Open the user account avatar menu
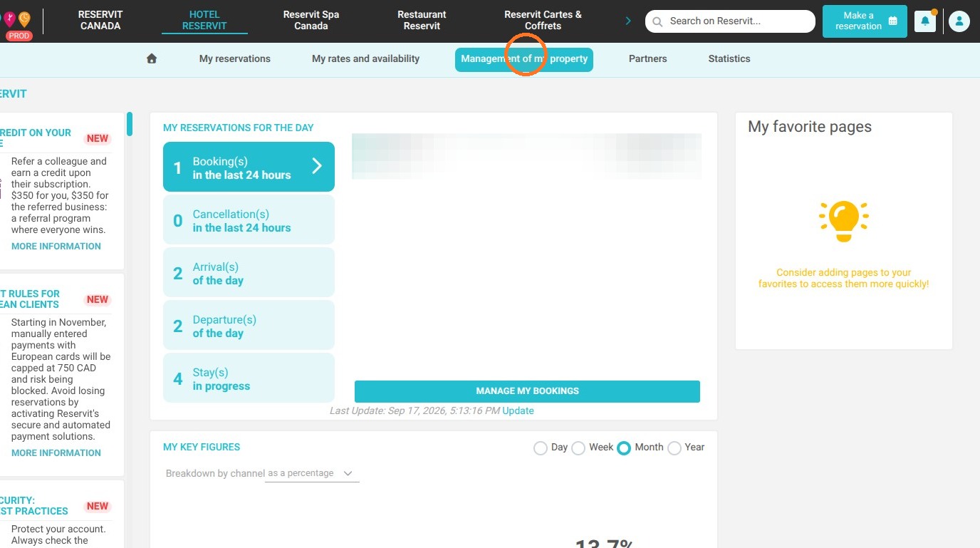Screen dimensions: 980x548 point(959,21)
